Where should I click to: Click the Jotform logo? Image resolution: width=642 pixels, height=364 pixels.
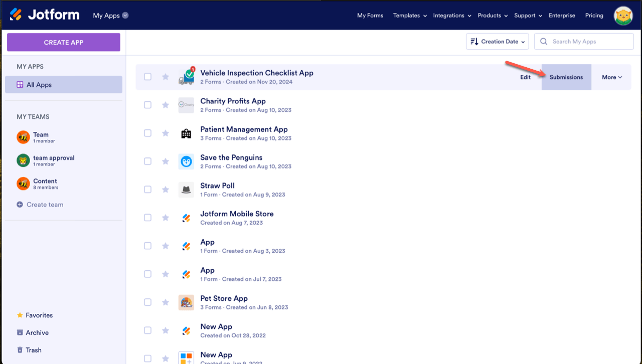45,15
